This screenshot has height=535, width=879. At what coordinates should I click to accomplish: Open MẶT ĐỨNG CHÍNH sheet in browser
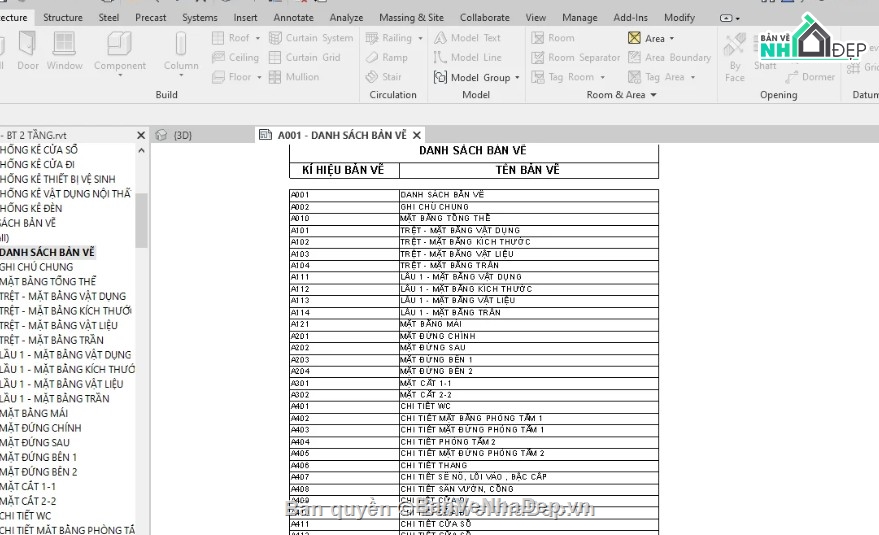[x=41, y=428]
